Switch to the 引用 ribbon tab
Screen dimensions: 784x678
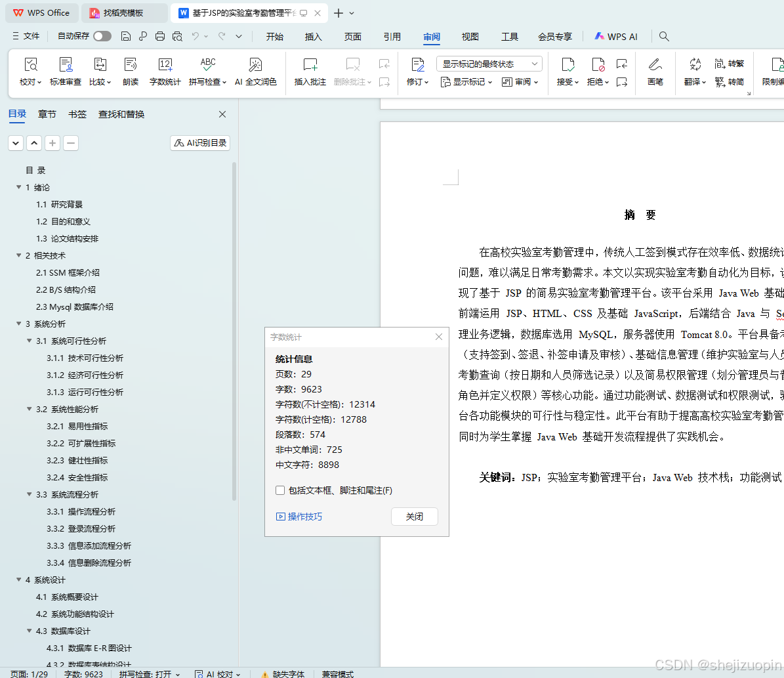point(392,36)
